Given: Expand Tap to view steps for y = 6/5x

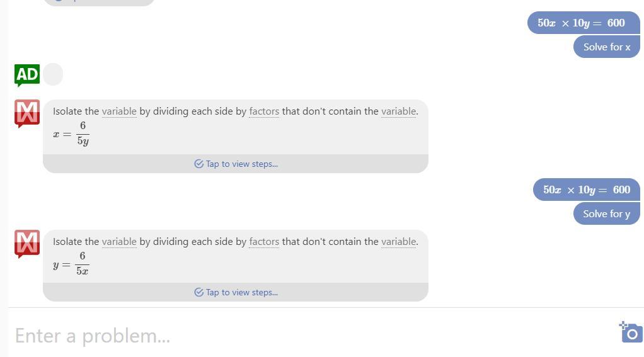Looking at the screenshot, I should click(x=236, y=292).
